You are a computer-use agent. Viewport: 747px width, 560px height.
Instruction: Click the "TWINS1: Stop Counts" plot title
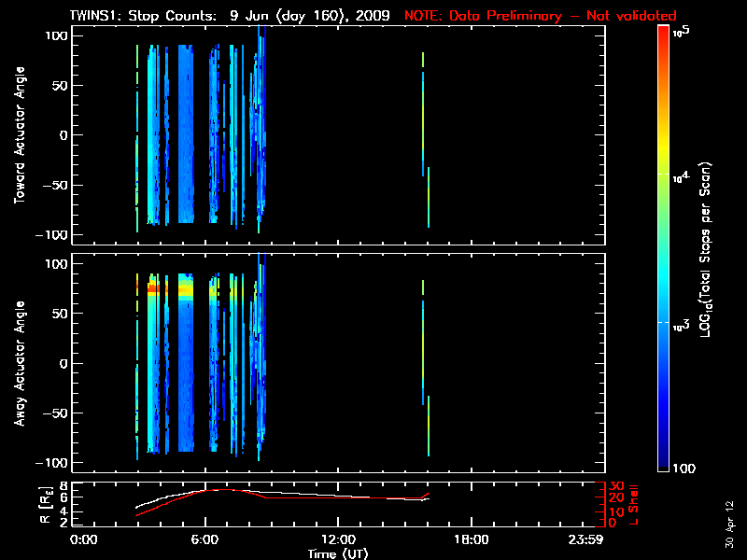point(162,16)
